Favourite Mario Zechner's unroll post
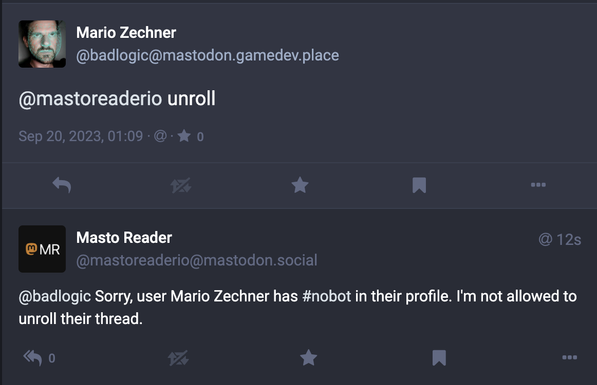The width and height of the screenshot is (597, 385). pos(300,185)
